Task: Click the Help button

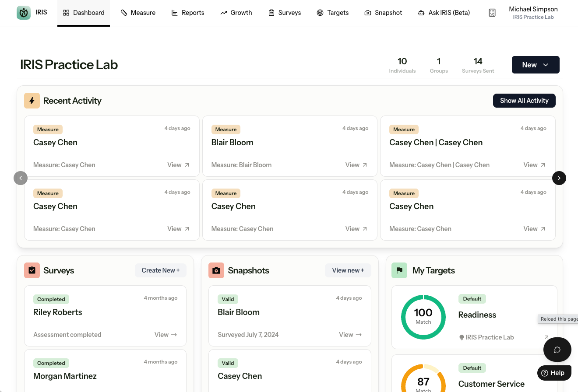Action: pyautogui.click(x=554, y=373)
